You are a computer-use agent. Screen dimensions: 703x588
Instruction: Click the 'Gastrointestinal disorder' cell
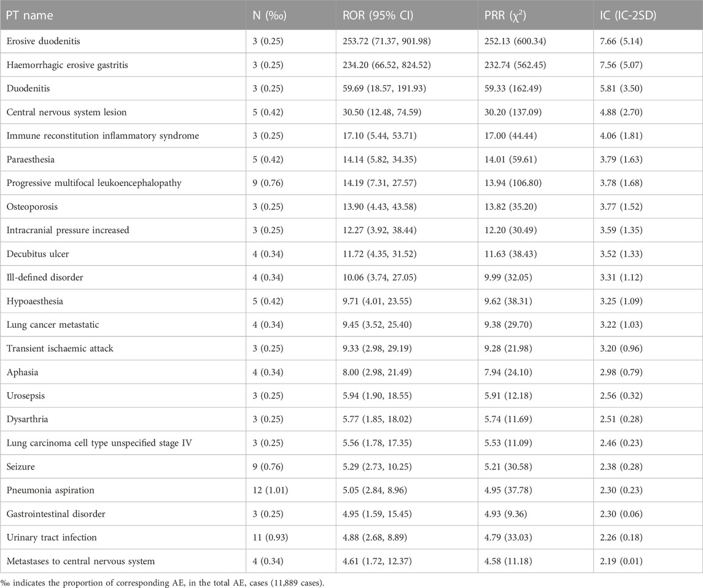(56, 514)
